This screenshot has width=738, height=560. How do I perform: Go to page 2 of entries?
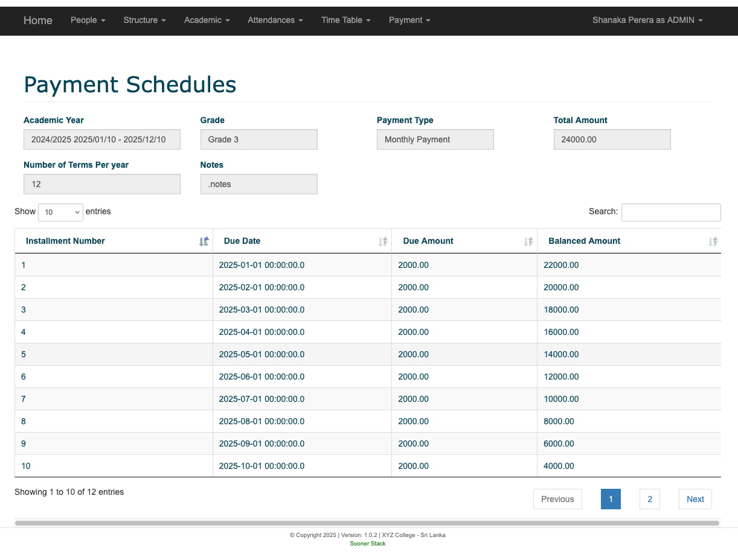(x=650, y=499)
